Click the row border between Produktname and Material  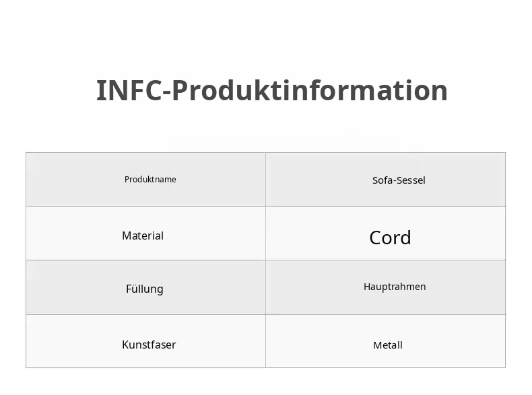coord(146,206)
